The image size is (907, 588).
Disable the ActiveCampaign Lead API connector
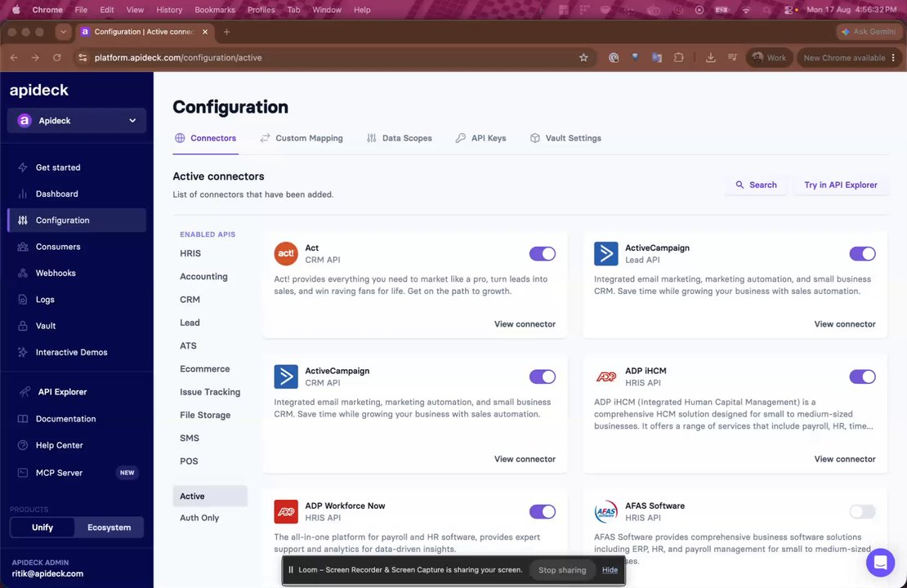pos(862,254)
